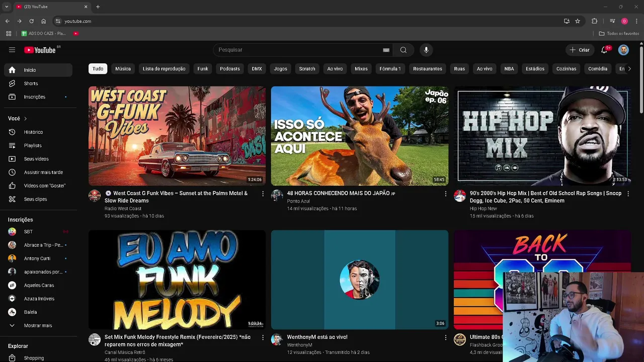644x362 pixels.
Task: Open Ponto Azul channel name
Action: pyautogui.click(x=298, y=201)
